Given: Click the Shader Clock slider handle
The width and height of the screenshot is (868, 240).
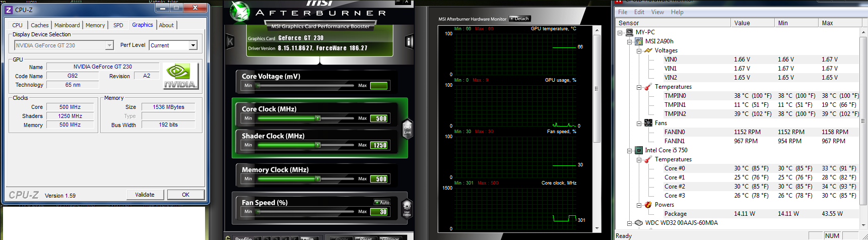Looking at the screenshot, I should click(x=318, y=145).
